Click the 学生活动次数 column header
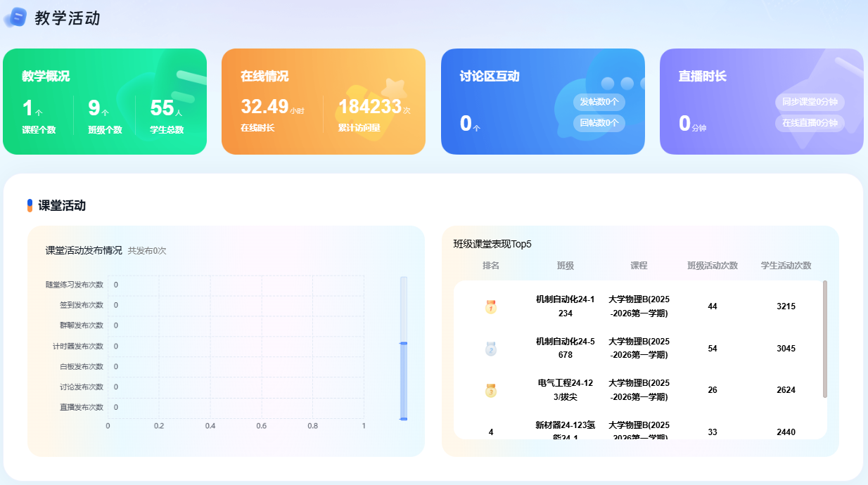The height and width of the screenshot is (485, 868). 786,266
